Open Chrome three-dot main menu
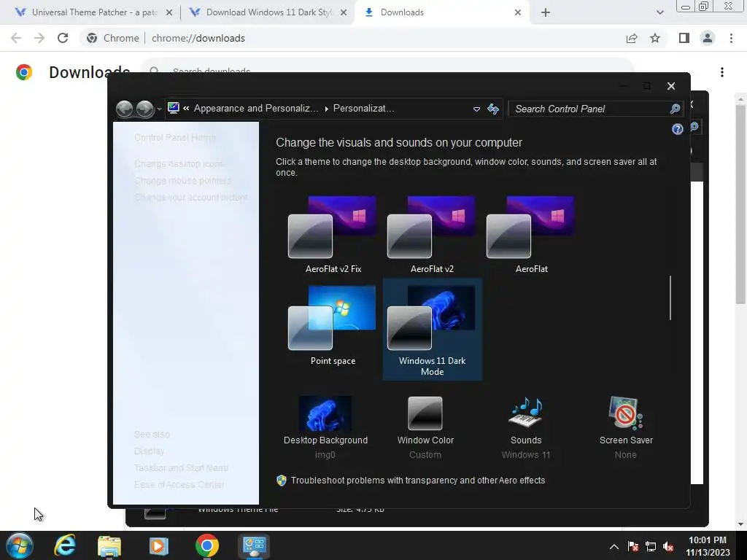This screenshot has height=560, width=747. click(731, 38)
